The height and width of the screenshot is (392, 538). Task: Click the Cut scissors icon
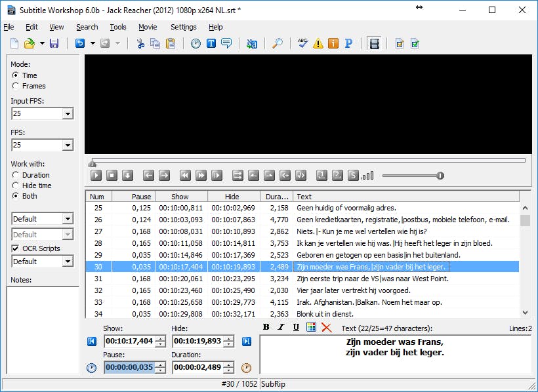(x=140, y=44)
